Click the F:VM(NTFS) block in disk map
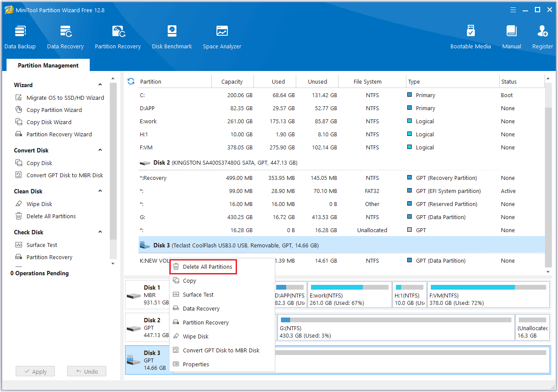Screen dimensions: 558x392 (x=488, y=295)
